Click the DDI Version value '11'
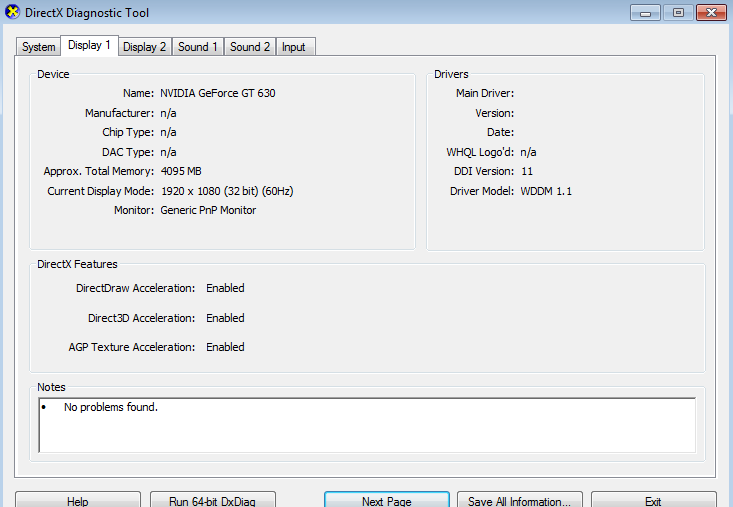Image resolution: width=733 pixels, height=507 pixels. [527, 171]
